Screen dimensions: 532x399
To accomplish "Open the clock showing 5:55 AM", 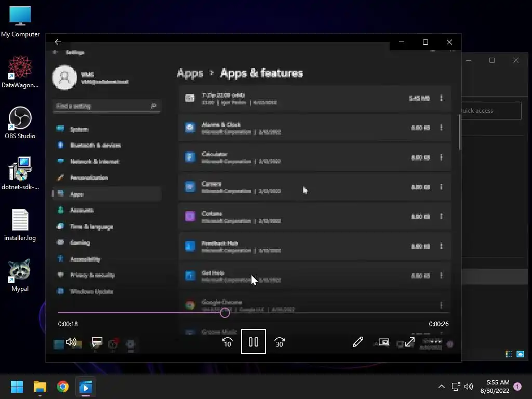I will coord(495,387).
